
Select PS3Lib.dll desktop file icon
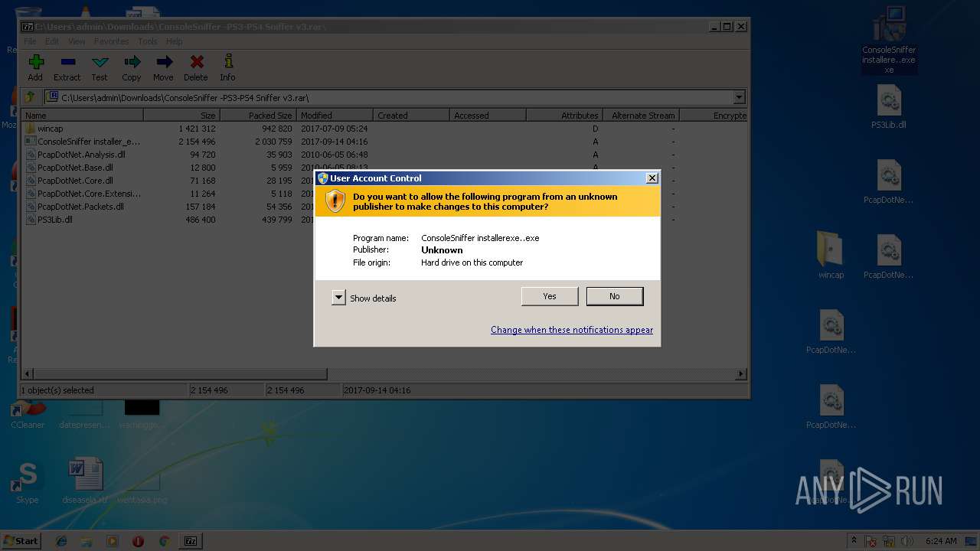coord(889,107)
